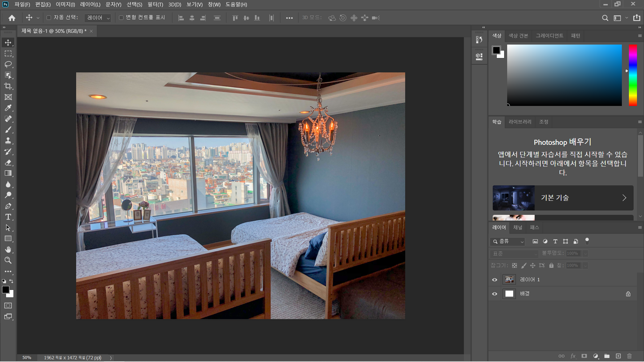
Task: Click the Zoom tool
Action: point(8,260)
